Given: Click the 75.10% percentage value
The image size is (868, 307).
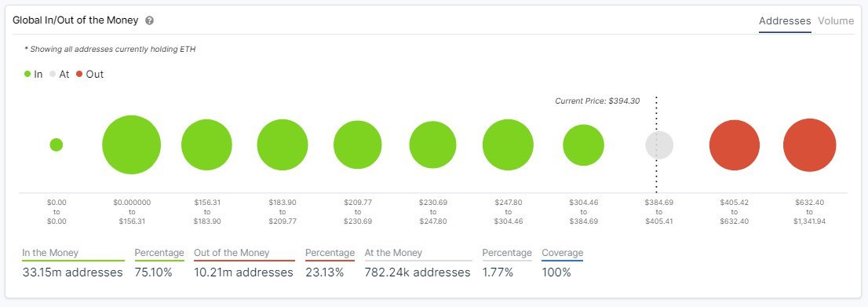Looking at the screenshot, I should (153, 272).
